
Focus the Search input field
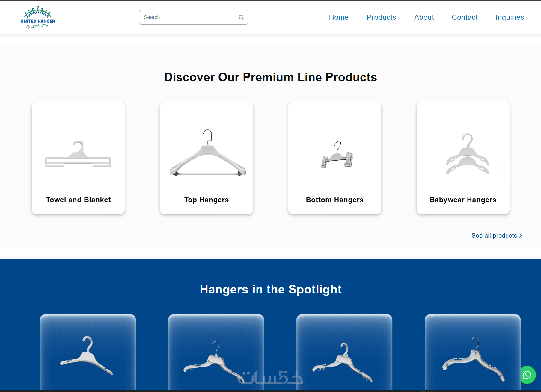pyautogui.click(x=194, y=17)
